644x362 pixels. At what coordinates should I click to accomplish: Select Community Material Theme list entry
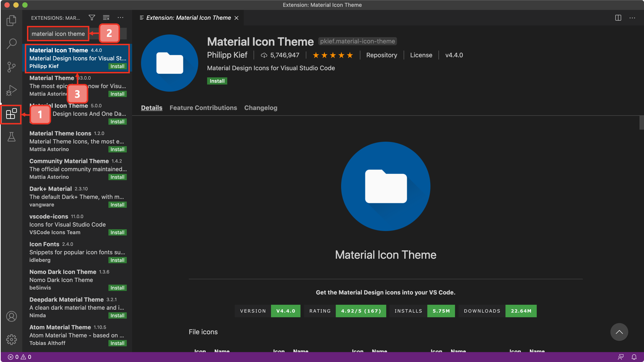[77, 169]
